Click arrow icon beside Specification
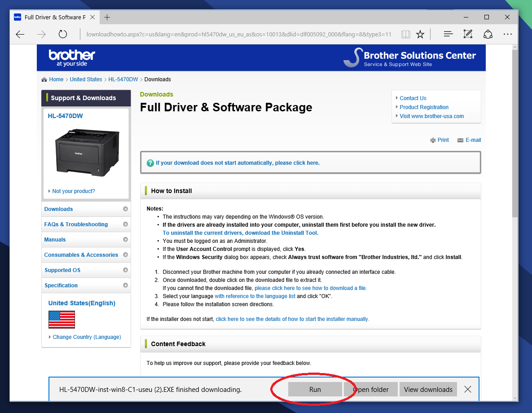 pos(126,286)
